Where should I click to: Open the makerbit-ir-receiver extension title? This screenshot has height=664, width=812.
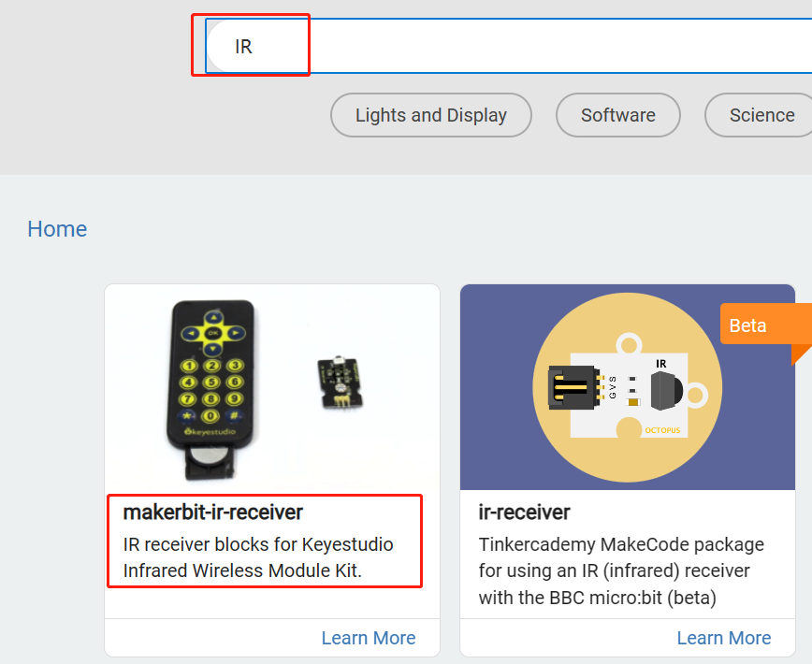(213, 512)
